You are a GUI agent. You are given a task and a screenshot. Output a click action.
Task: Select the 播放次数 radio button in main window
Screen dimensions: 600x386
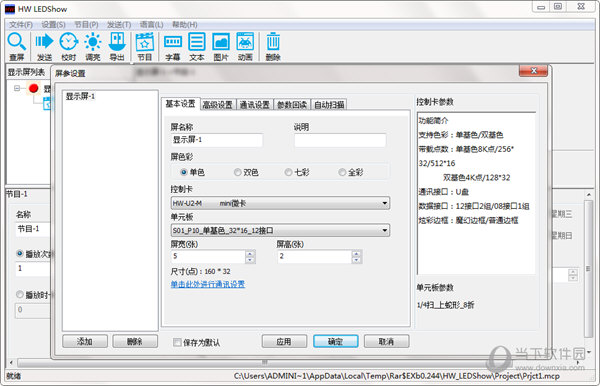[x=20, y=253]
